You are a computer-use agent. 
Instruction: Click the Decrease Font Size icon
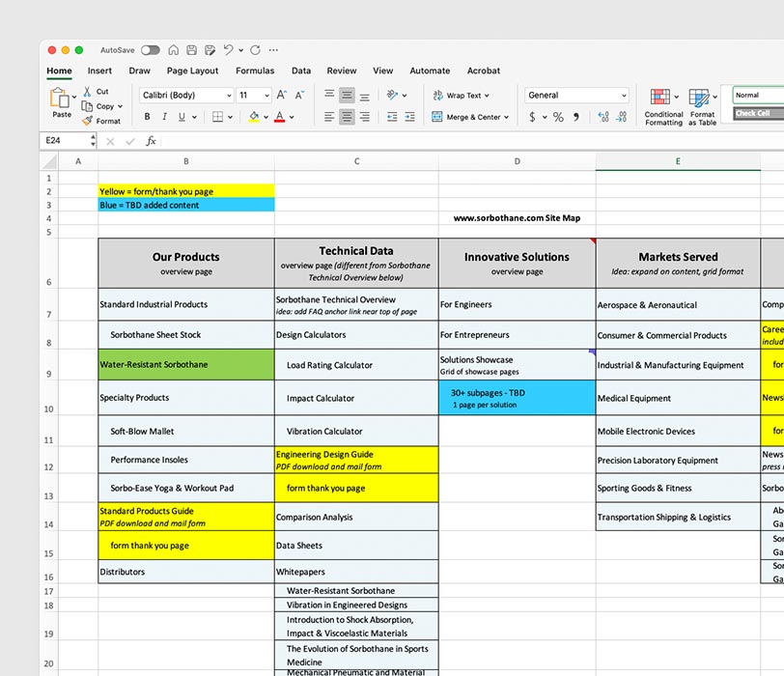point(299,95)
